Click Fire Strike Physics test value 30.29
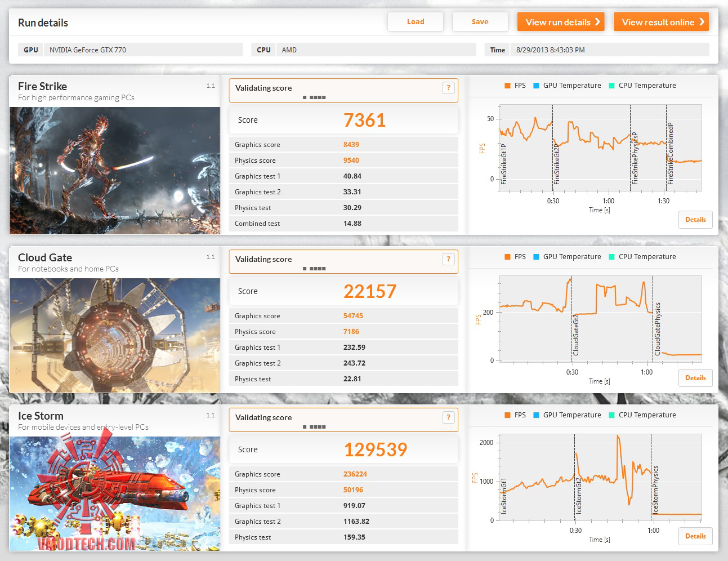728x561 pixels. pyautogui.click(x=352, y=208)
